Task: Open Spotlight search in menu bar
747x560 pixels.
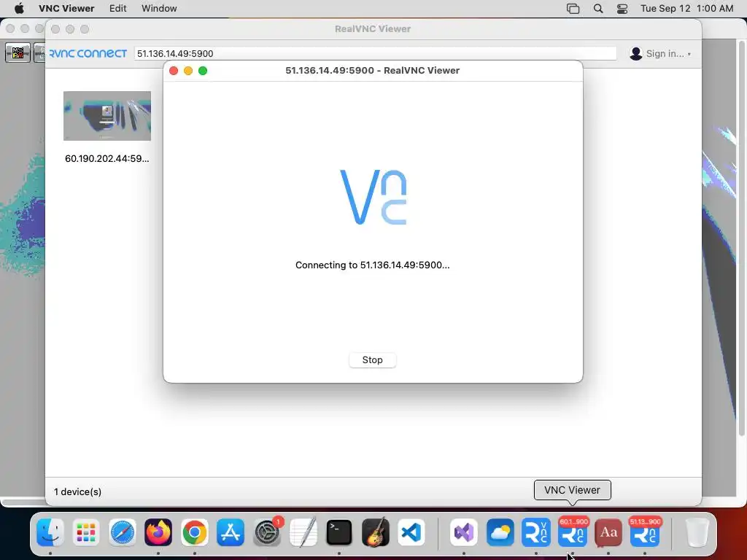Action: 598,9
